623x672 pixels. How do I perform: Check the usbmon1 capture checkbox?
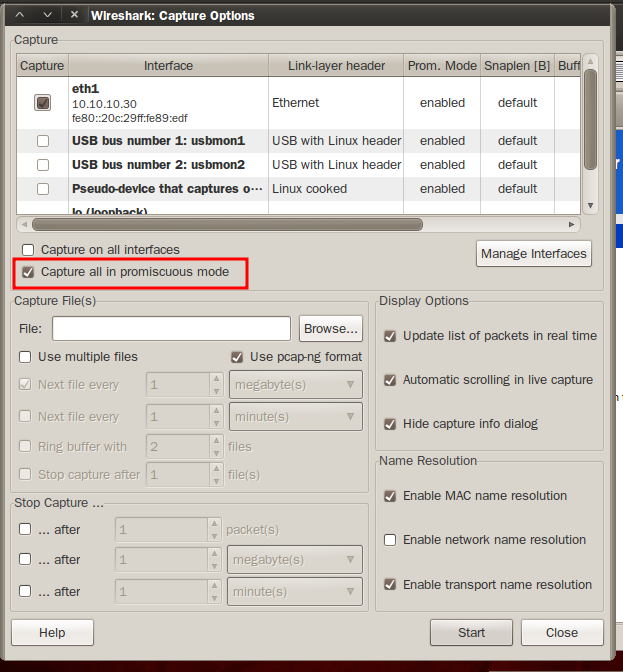[x=43, y=141]
